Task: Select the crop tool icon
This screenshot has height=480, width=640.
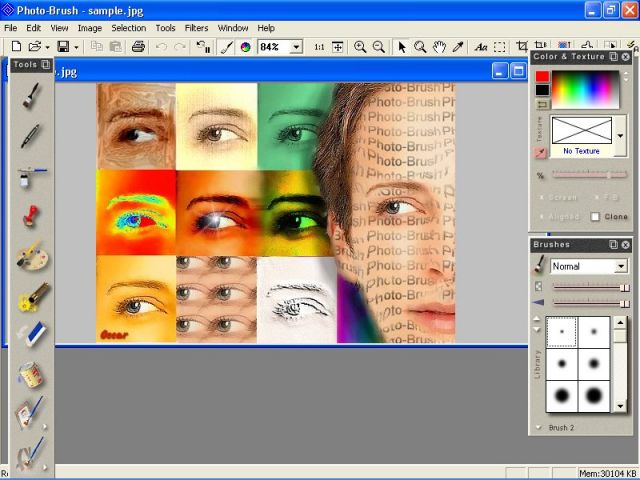Action: point(522,46)
